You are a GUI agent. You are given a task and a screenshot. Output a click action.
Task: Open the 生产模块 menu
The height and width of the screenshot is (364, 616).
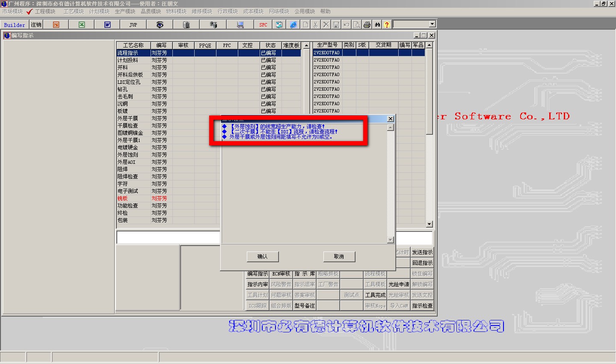(x=125, y=12)
